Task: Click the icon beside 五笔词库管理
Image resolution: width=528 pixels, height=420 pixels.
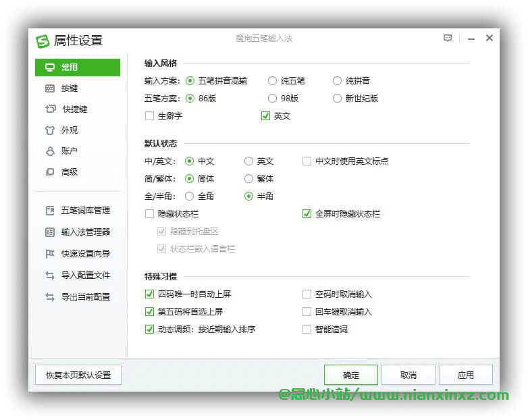Action: pos(50,211)
